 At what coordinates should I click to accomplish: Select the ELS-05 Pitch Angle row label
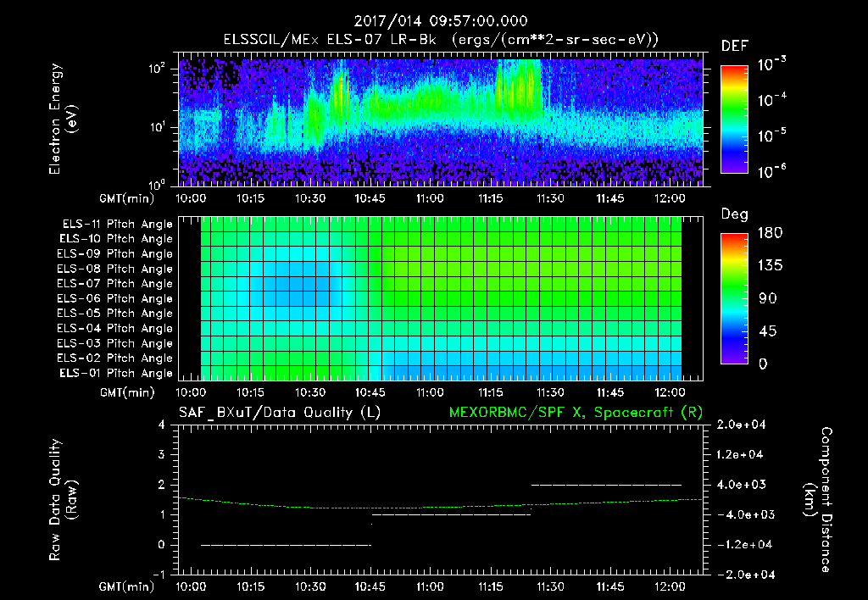pyautogui.click(x=114, y=314)
